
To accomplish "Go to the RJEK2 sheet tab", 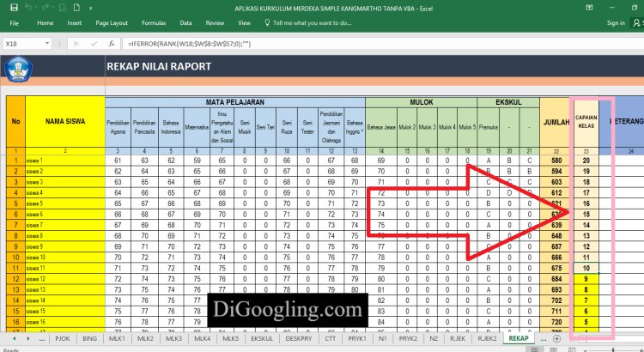I will click(488, 339).
